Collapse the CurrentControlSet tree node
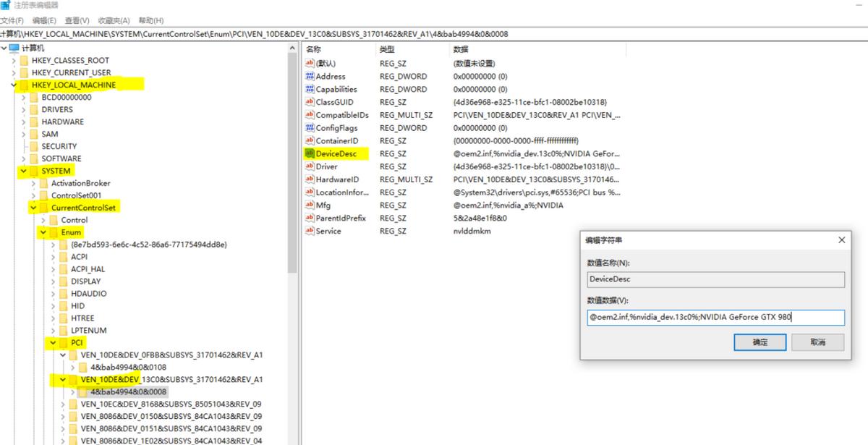This screenshot has height=445, width=868. [33, 208]
